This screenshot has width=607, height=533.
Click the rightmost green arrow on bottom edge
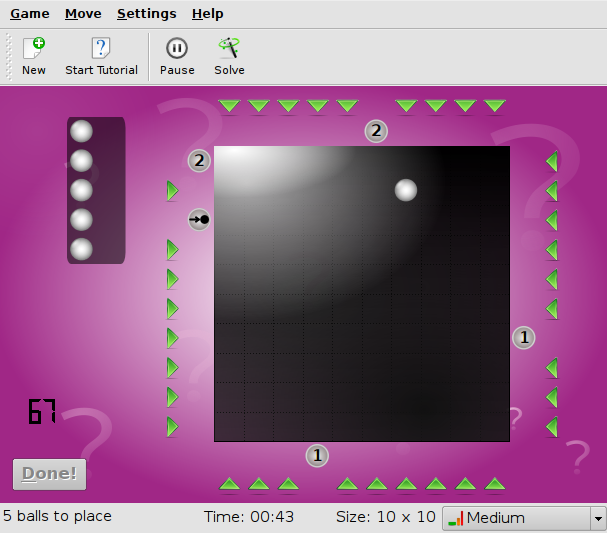pos(494,485)
